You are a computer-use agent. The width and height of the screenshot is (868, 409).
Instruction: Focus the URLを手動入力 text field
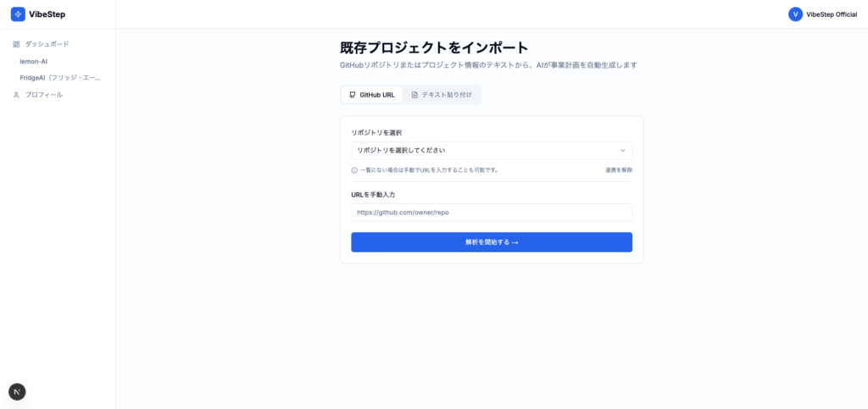tap(491, 213)
